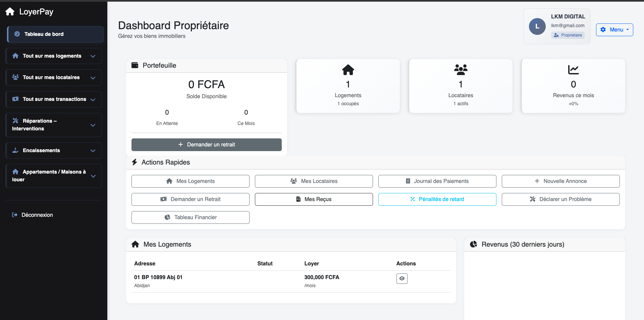Expand the Encaissements sidebar section

(54, 150)
